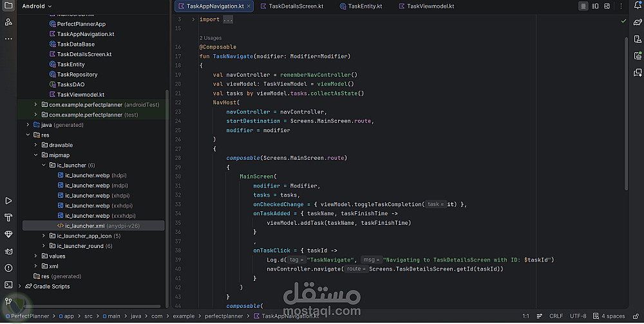
Task: Click the status bar icon left of CRLF
Action: (x=539, y=316)
